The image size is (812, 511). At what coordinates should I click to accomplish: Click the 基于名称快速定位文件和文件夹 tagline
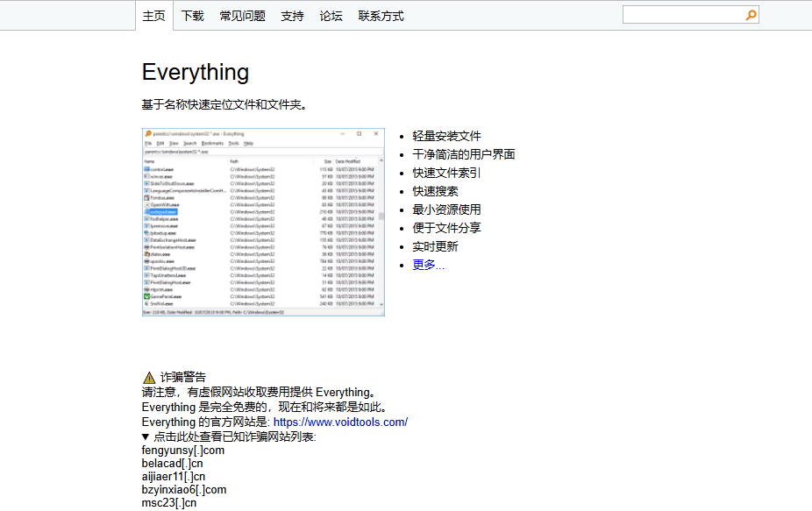pos(224,104)
